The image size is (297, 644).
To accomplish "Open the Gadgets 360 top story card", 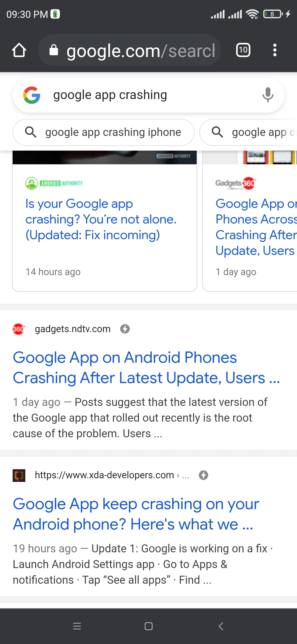I will click(250, 221).
